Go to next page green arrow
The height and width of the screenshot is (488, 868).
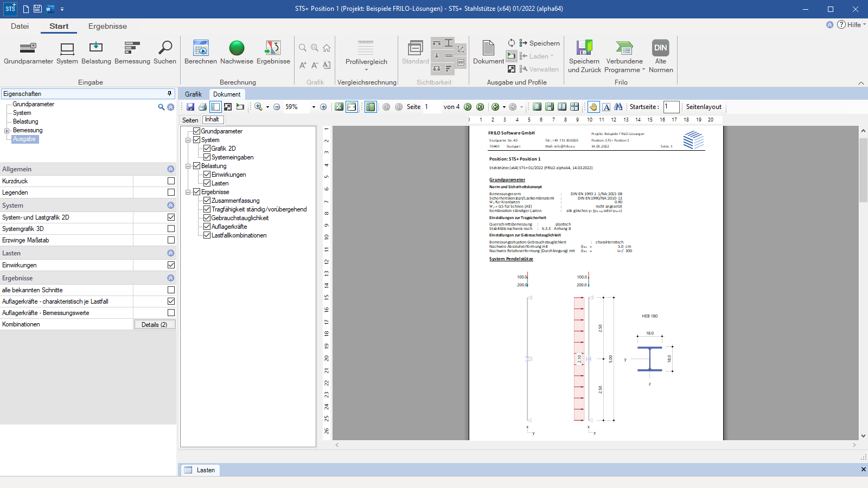pyautogui.click(x=468, y=107)
